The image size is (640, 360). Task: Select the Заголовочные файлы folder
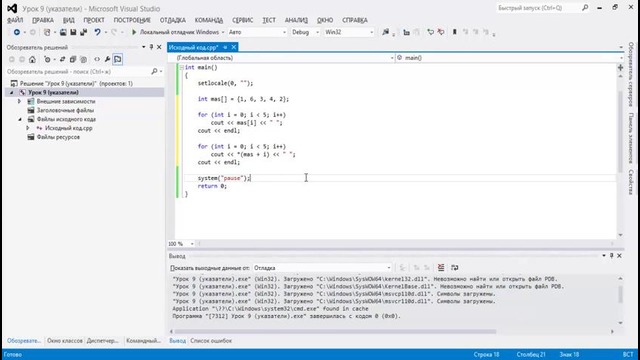(x=65, y=110)
